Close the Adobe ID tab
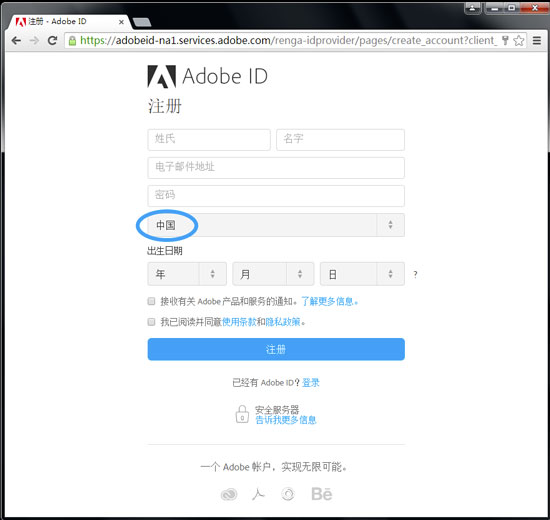This screenshot has width=550, height=520. [121, 22]
